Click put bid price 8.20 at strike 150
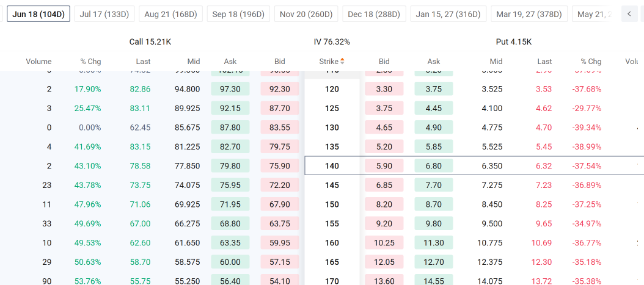The width and height of the screenshot is (644, 285). (384, 204)
